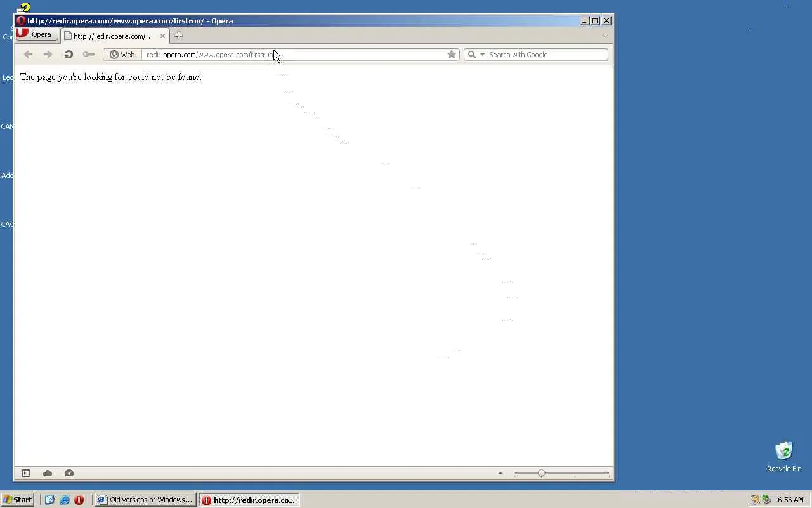Close the redir.opera.com tab

[x=162, y=36]
